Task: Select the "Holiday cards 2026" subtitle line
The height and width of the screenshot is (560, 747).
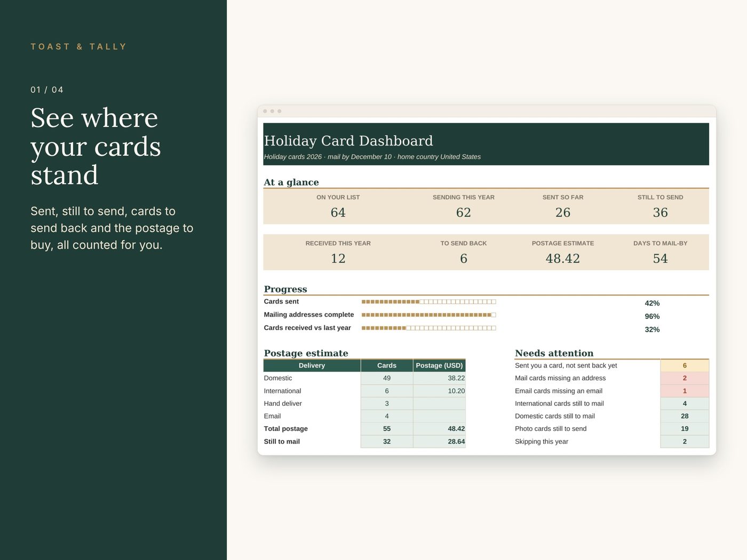Action: (372, 157)
